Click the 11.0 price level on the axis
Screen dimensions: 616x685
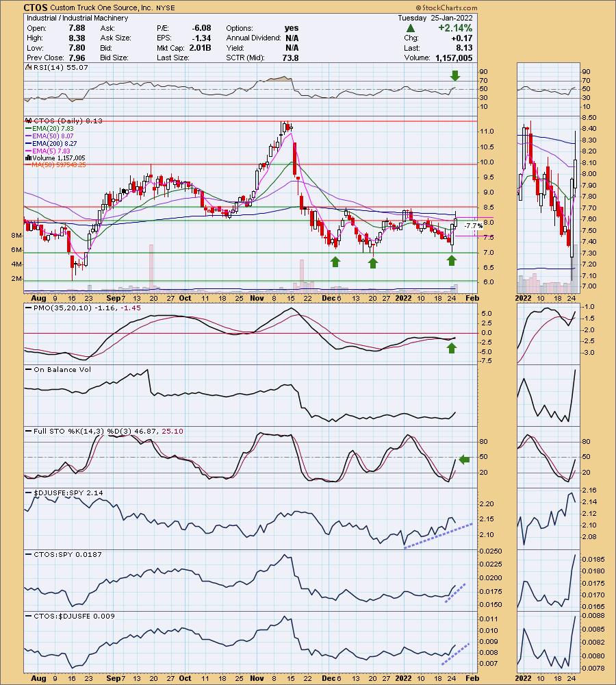(x=487, y=131)
